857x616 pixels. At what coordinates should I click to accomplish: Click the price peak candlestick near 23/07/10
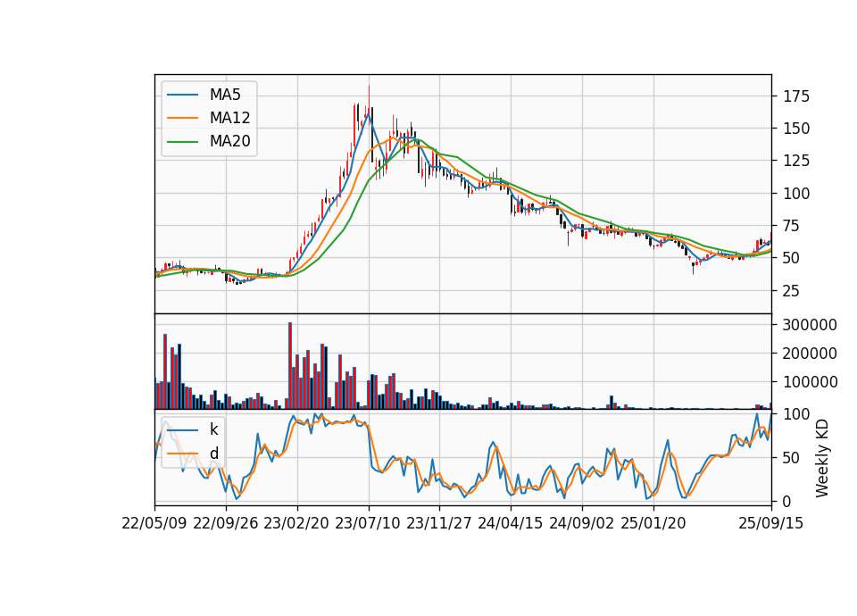click(x=369, y=104)
